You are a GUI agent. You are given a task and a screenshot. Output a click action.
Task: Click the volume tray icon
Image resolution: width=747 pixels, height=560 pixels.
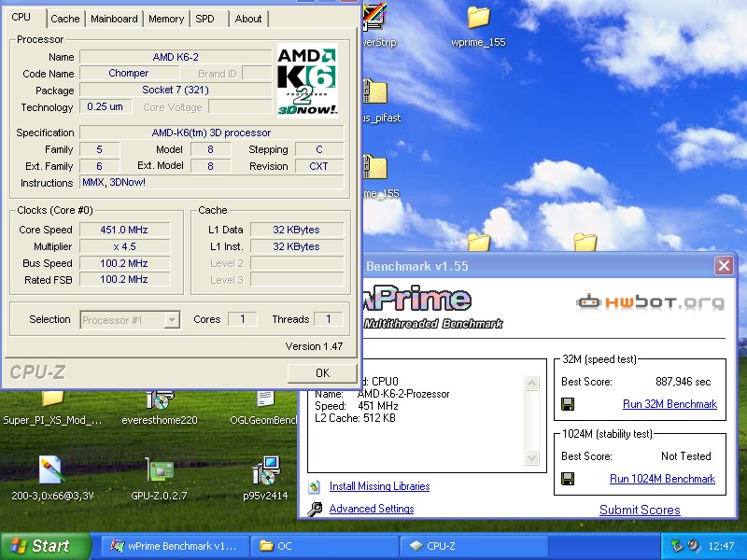(694, 546)
